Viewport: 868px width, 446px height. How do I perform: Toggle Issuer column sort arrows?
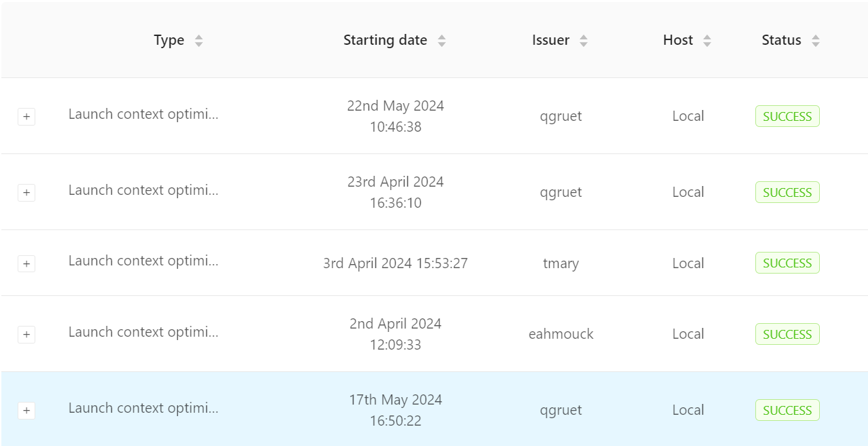584,41
